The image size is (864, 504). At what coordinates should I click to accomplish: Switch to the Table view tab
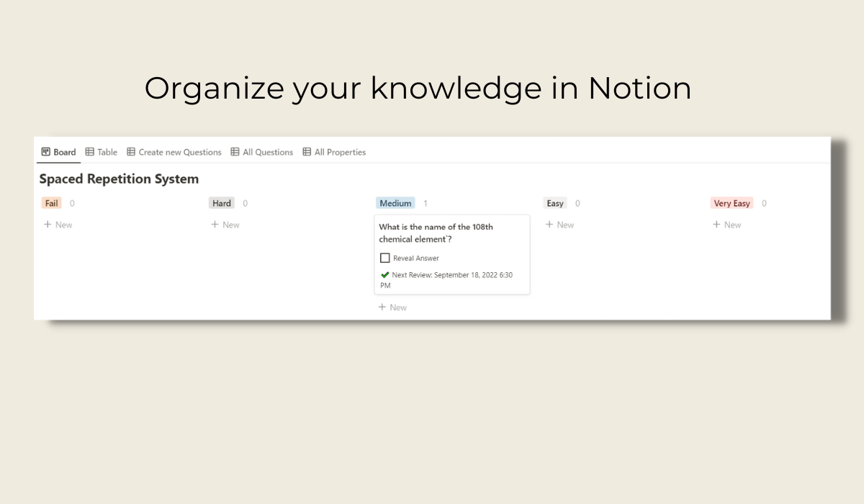[x=102, y=152]
